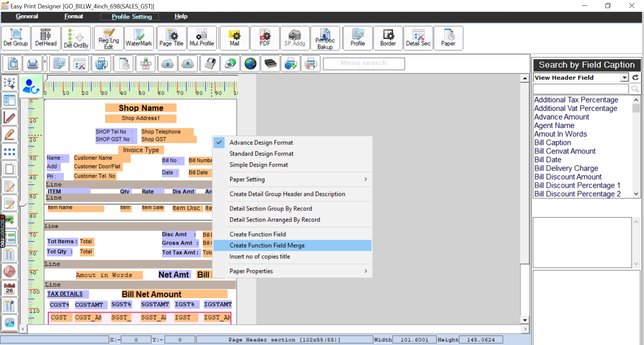Select the PDF export icon

[265, 38]
